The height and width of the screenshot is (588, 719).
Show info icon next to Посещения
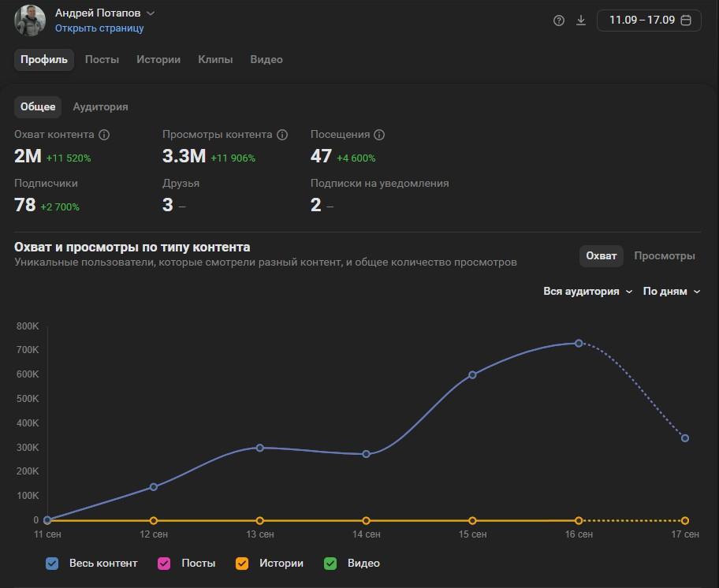[x=379, y=135]
